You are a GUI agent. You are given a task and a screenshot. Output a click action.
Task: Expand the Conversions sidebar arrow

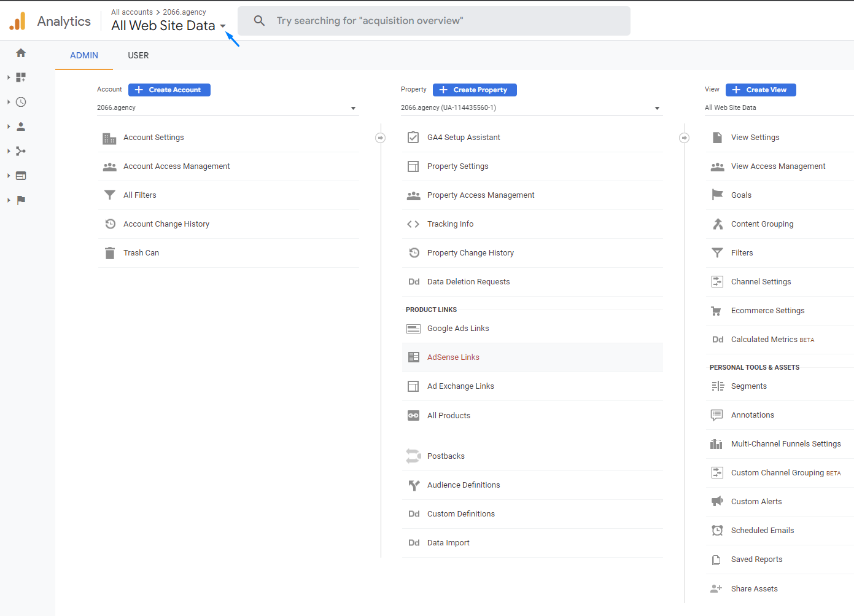coord(9,200)
